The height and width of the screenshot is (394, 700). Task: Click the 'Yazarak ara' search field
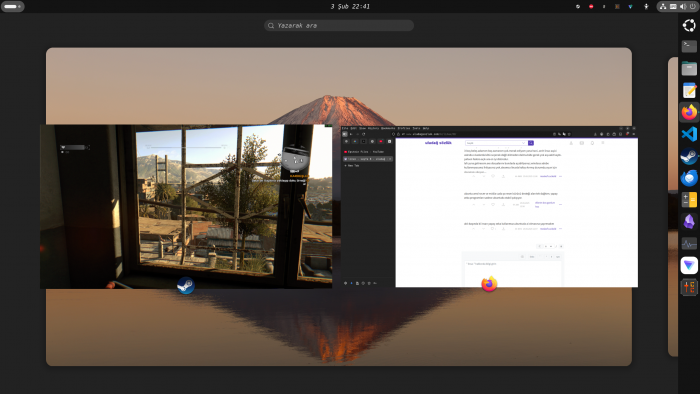point(339,25)
